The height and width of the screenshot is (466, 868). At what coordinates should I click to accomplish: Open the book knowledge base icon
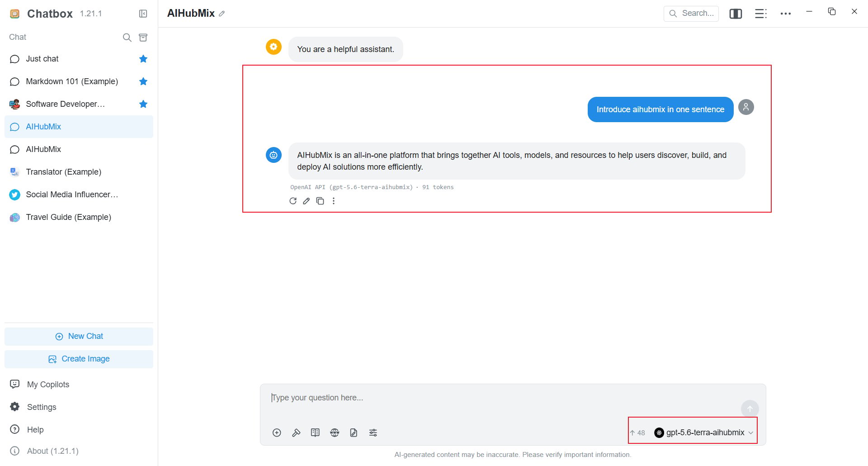point(315,433)
